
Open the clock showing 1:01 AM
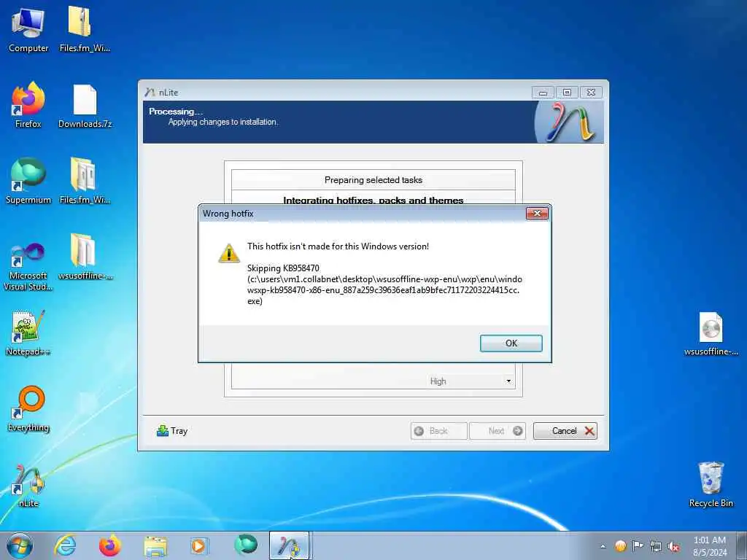click(x=710, y=545)
